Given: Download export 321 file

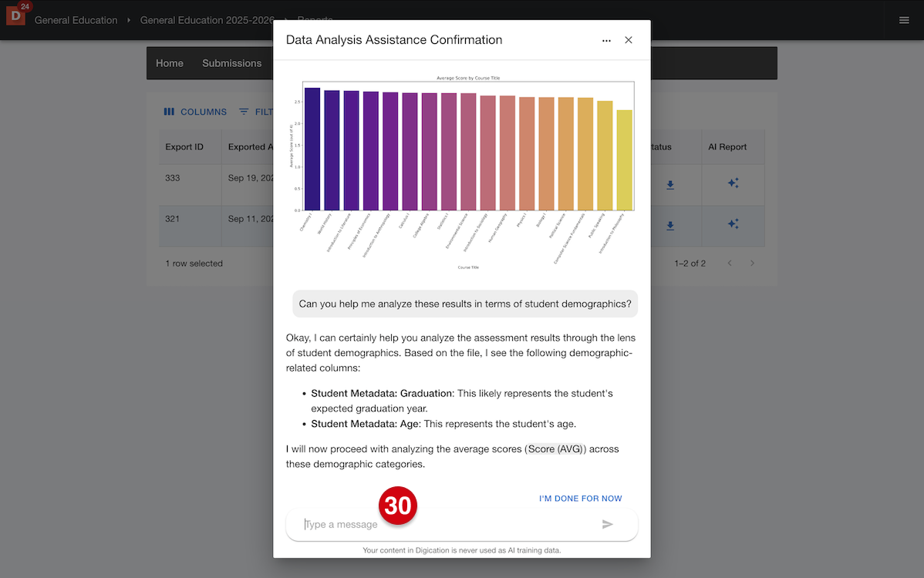Looking at the screenshot, I should (x=670, y=226).
